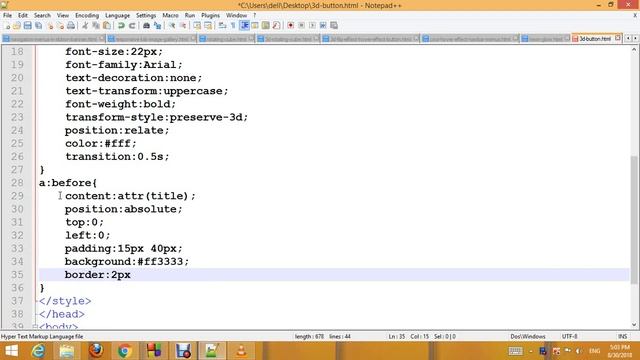Save the document with the Save icon

point(27,25)
